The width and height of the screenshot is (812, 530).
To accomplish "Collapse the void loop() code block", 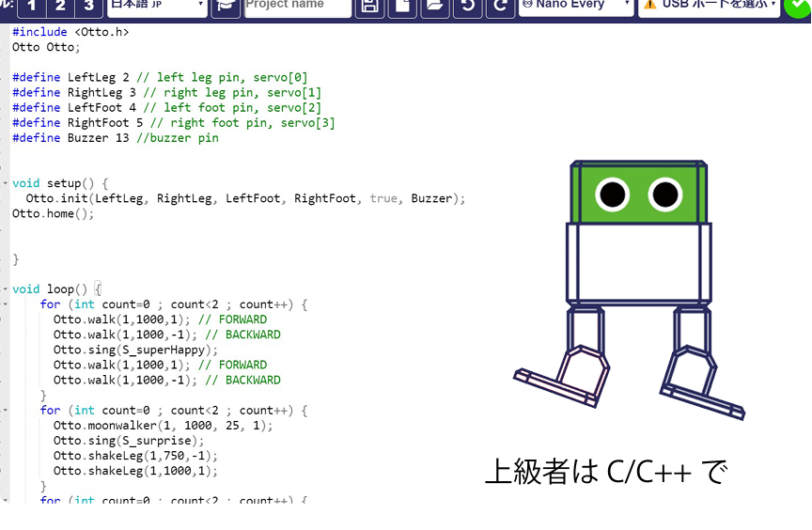I will click(6, 289).
